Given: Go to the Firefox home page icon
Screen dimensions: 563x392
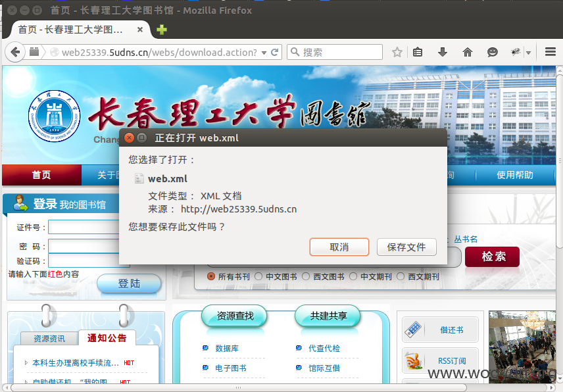Looking at the screenshot, I should (468, 53).
